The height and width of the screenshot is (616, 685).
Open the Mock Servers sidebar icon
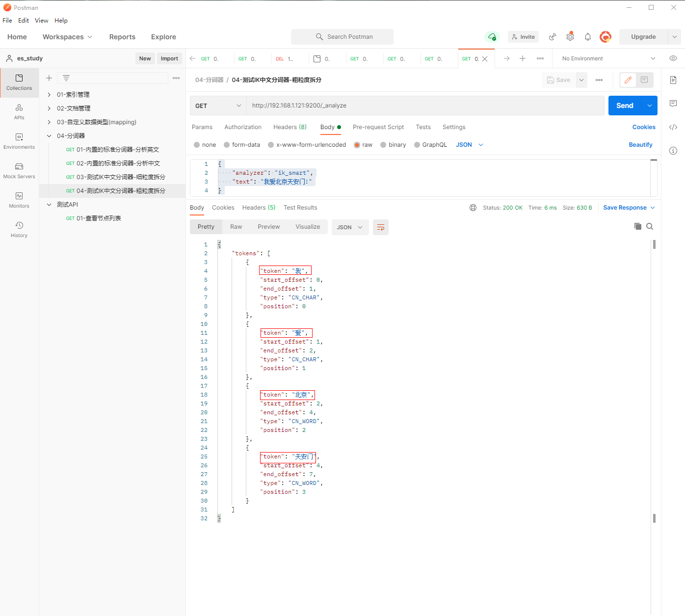pos(19,170)
